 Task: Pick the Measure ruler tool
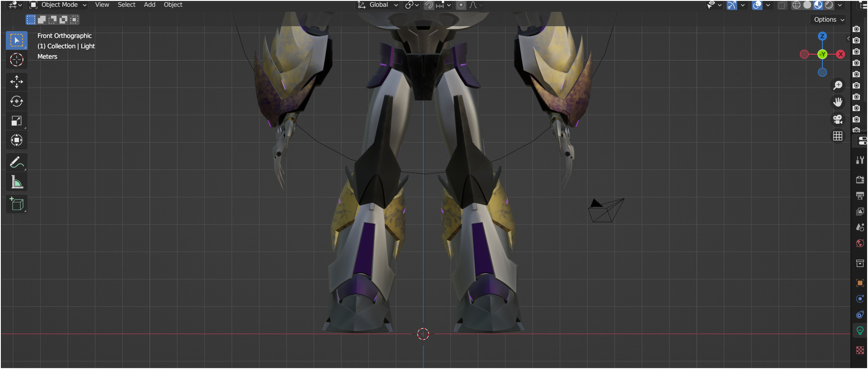click(17, 182)
